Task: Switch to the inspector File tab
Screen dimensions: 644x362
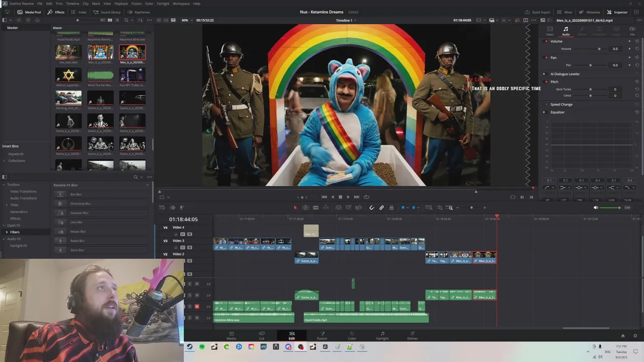Action: tap(632, 31)
